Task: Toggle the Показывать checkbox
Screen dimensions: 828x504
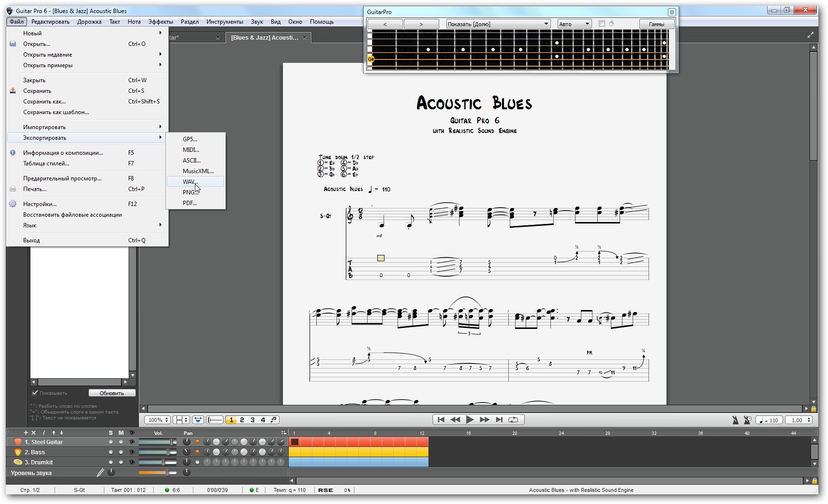Action: pos(35,393)
